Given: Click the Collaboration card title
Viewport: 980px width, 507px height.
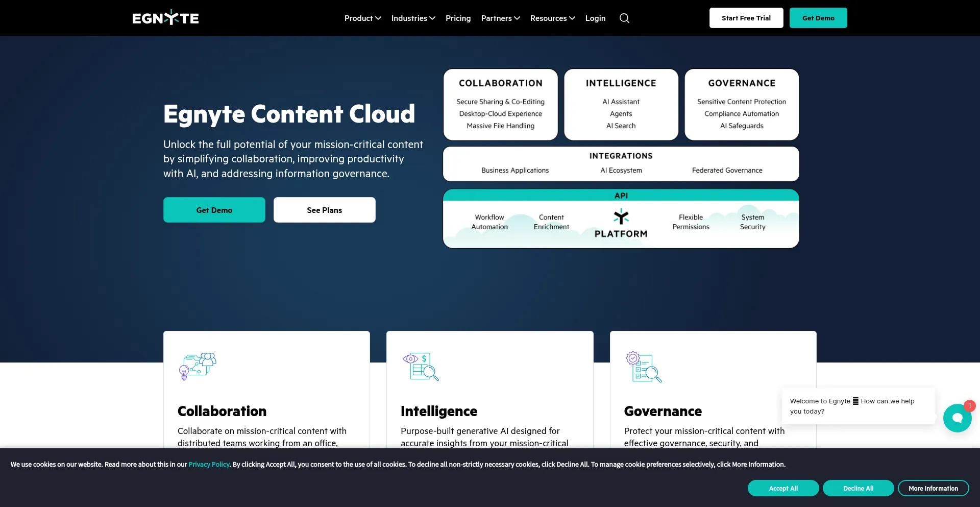Looking at the screenshot, I should pos(222,411).
